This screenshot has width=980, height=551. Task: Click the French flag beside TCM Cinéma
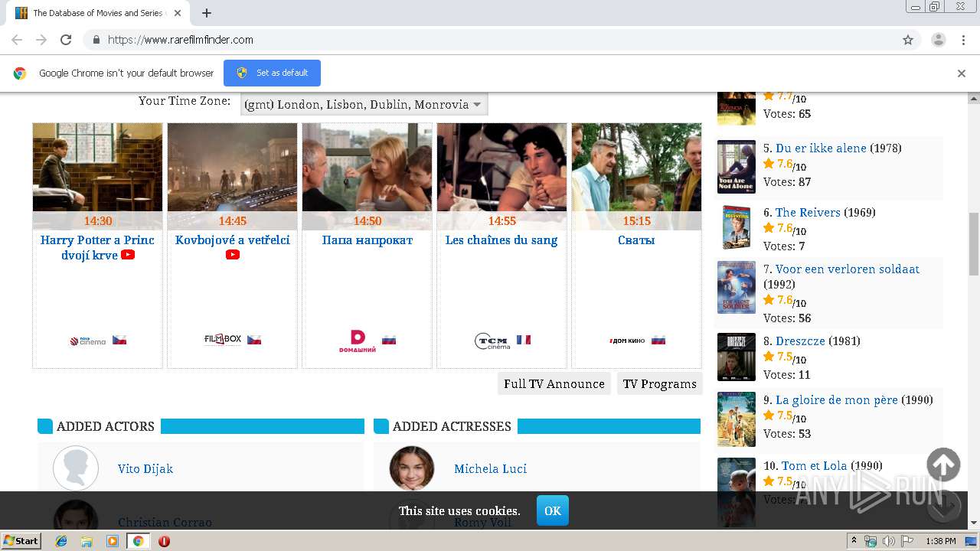tap(524, 340)
